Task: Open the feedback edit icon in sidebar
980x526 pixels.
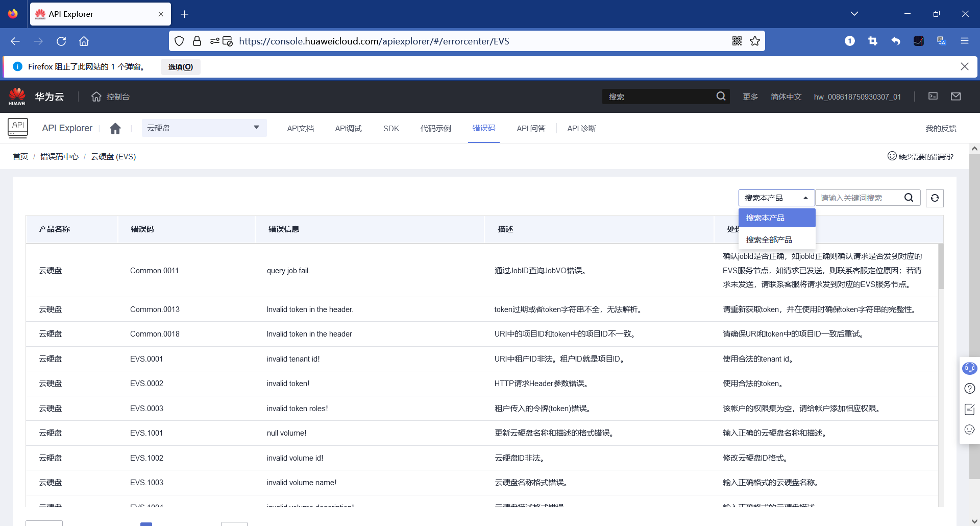Action: pos(969,409)
